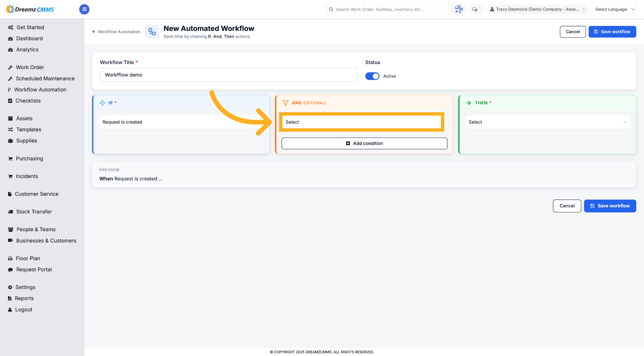Click the Workflow Title input field
Image resolution: width=644 pixels, height=356 pixels.
point(228,75)
